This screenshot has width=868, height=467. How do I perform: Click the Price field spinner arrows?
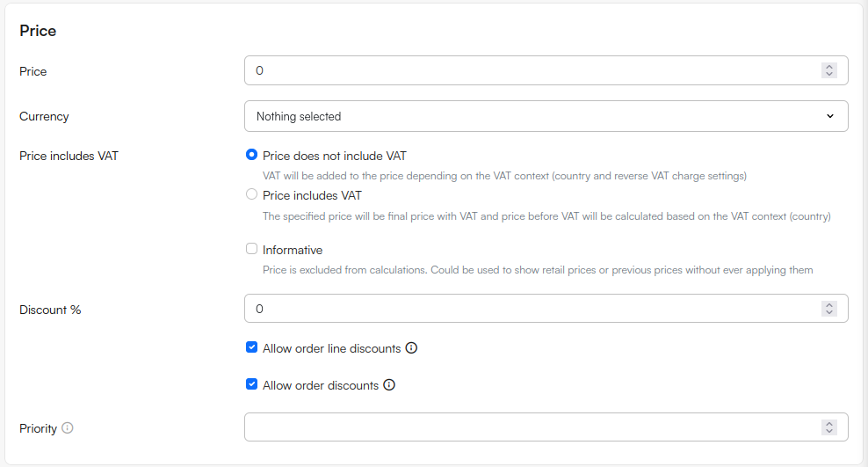click(x=828, y=70)
